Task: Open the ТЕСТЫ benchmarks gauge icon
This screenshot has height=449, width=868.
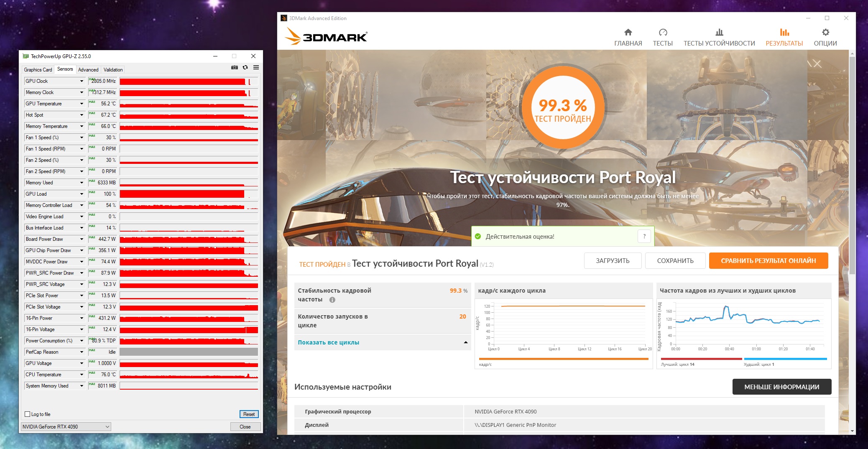Action: click(x=663, y=32)
